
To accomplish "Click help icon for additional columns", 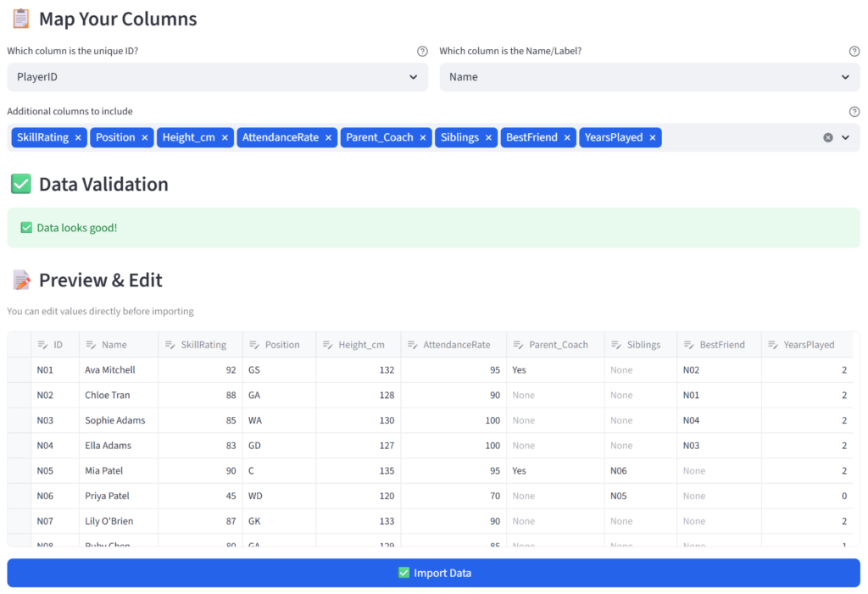I will pyautogui.click(x=854, y=112).
